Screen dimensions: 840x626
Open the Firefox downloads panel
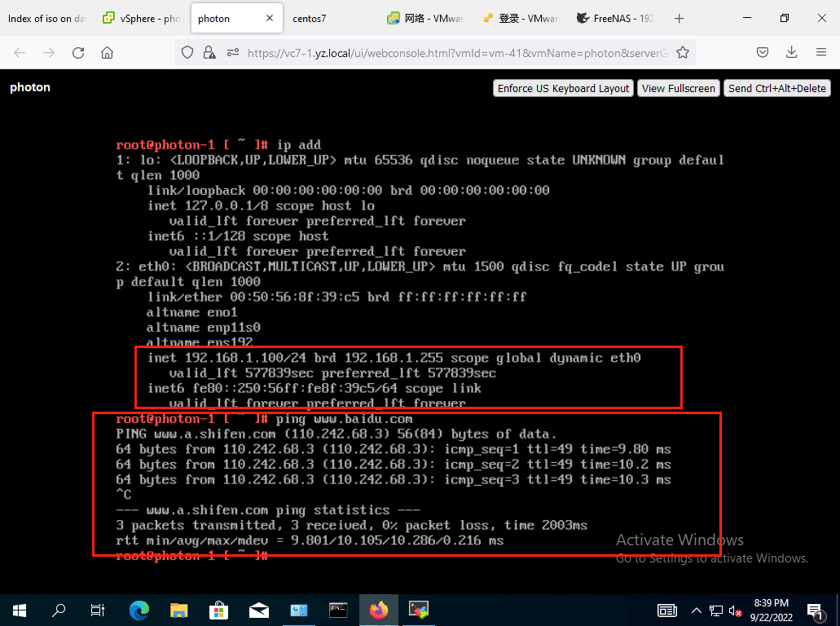[792, 52]
